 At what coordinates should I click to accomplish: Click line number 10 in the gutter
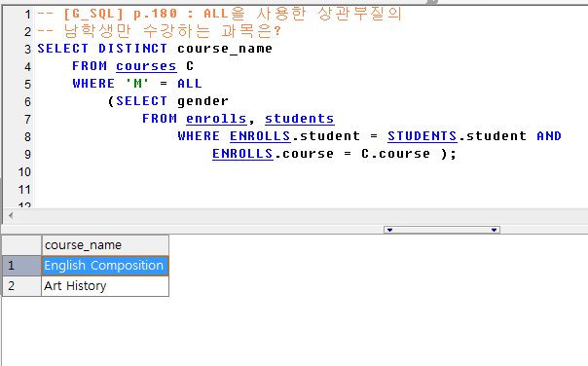click(24, 172)
